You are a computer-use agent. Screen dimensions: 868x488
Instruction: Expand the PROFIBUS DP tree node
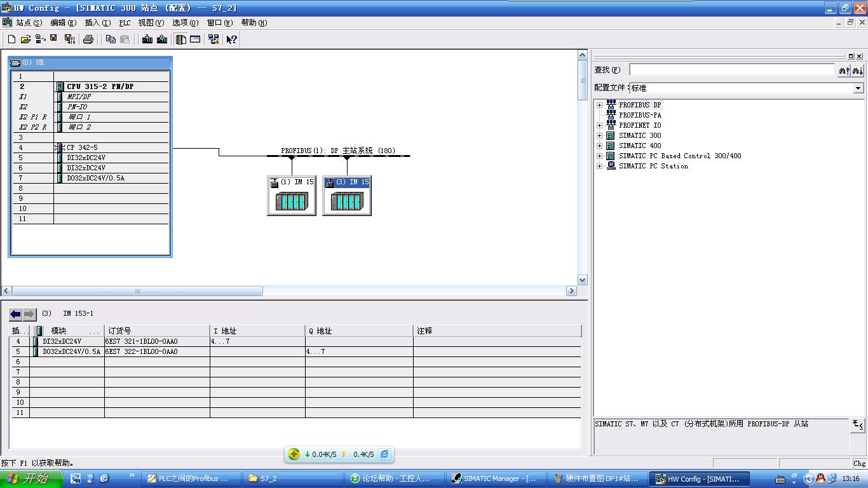(599, 105)
